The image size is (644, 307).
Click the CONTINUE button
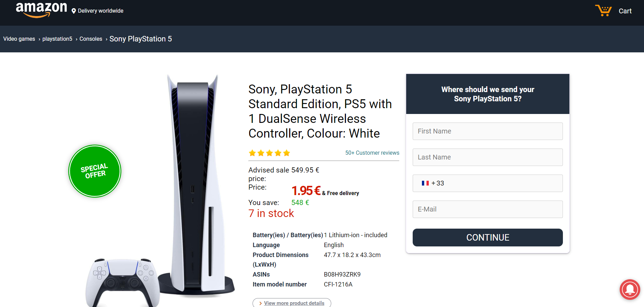pyautogui.click(x=488, y=238)
